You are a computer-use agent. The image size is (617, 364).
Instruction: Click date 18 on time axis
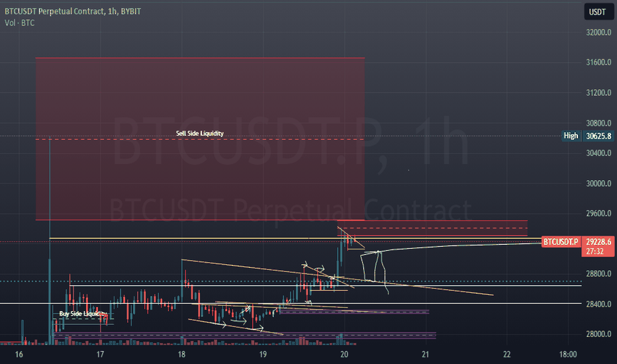(181, 355)
